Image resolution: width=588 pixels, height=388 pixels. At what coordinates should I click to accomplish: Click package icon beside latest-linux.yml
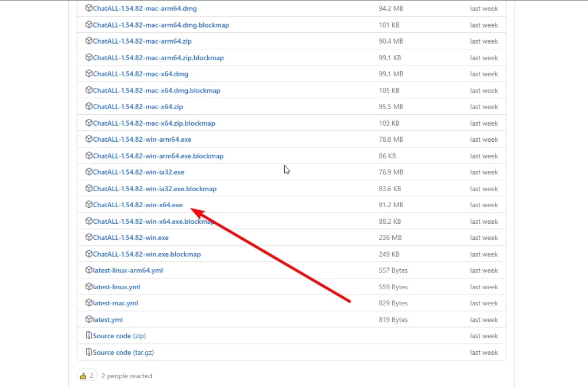(89, 286)
